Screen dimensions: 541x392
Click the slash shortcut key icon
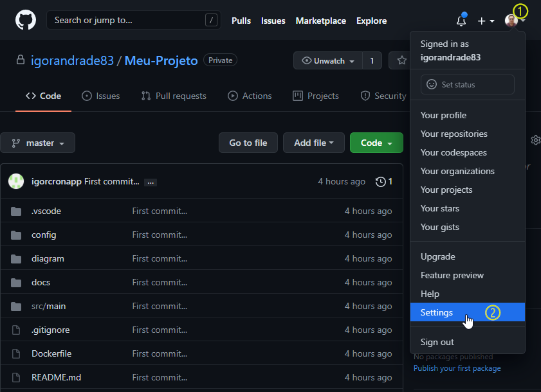coord(211,20)
